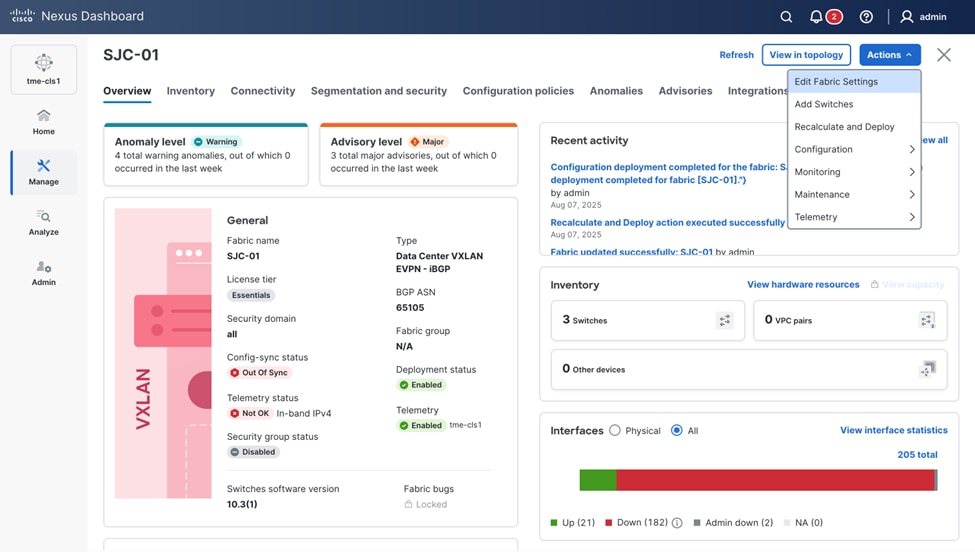The width and height of the screenshot is (975, 552).
Task: Open the 0 VPC pairs inventory card
Action: (850, 320)
